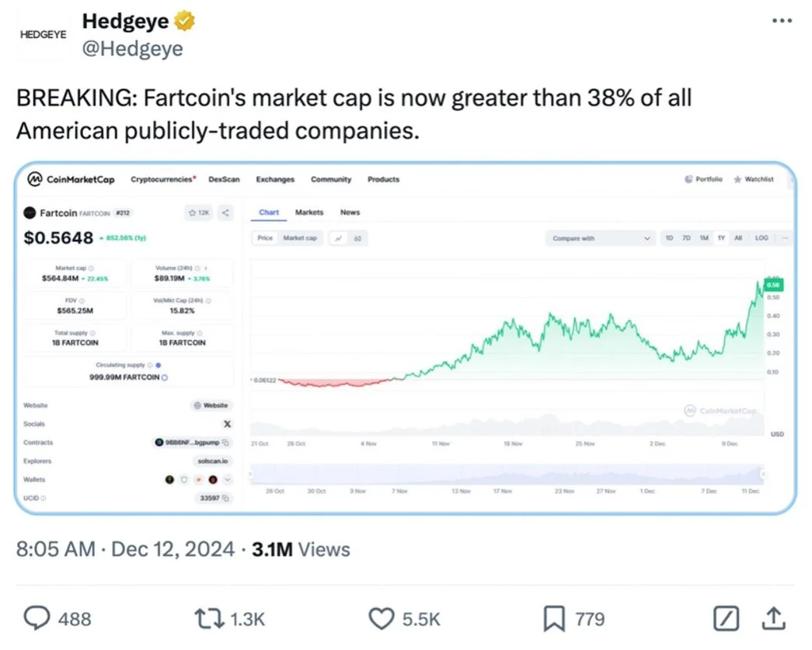The height and width of the screenshot is (650, 812).
Task: Click the chart range slider bar
Action: pos(505,474)
